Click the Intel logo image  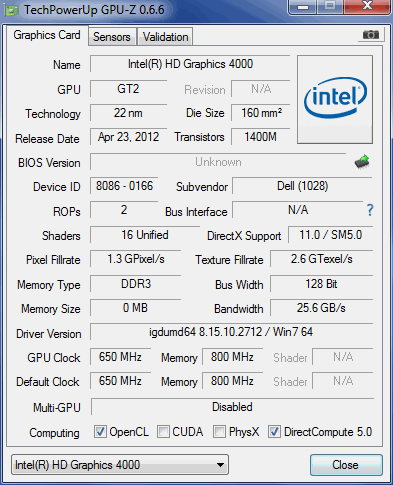click(335, 99)
